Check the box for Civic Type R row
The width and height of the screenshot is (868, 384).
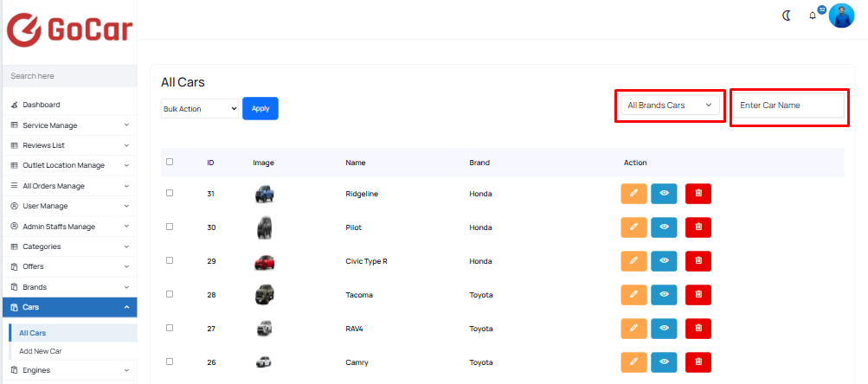[170, 260]
